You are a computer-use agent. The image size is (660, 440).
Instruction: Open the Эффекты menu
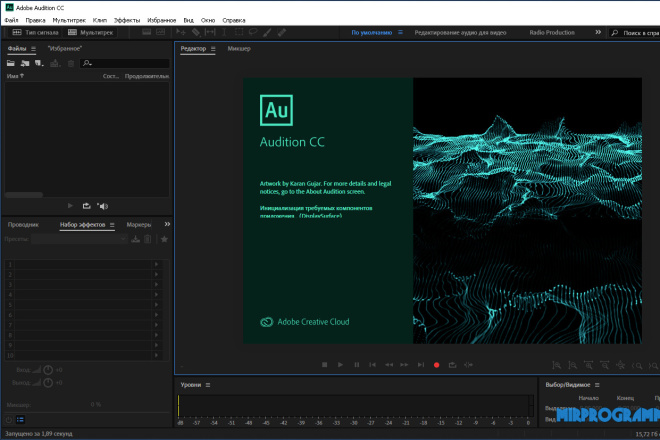point(127,20)
